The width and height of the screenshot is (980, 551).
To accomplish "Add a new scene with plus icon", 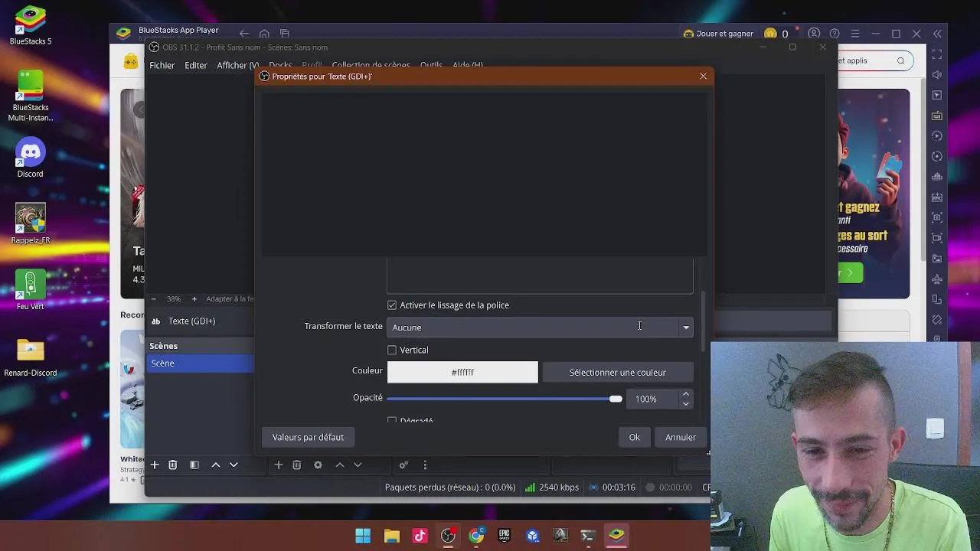I will [x=155, y=465].
